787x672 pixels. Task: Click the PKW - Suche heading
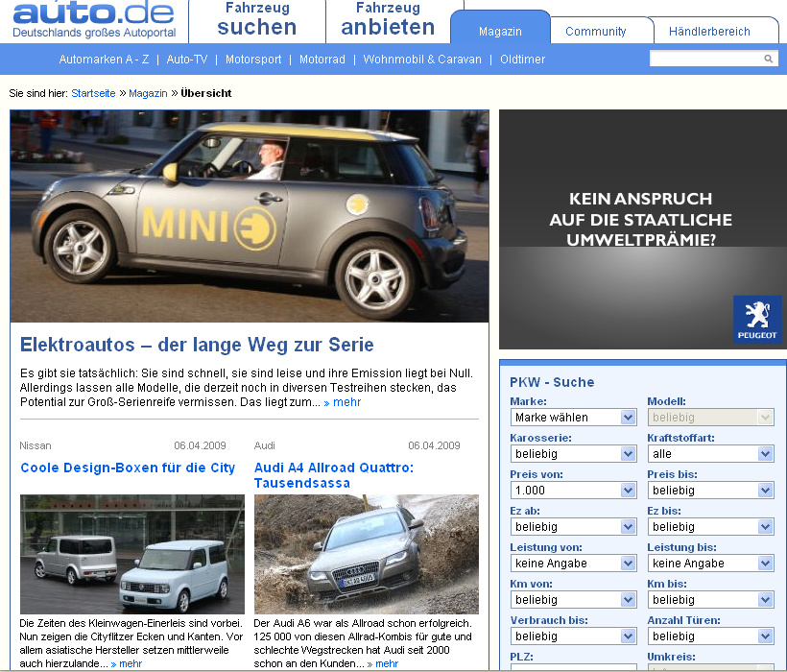[552, 382]
